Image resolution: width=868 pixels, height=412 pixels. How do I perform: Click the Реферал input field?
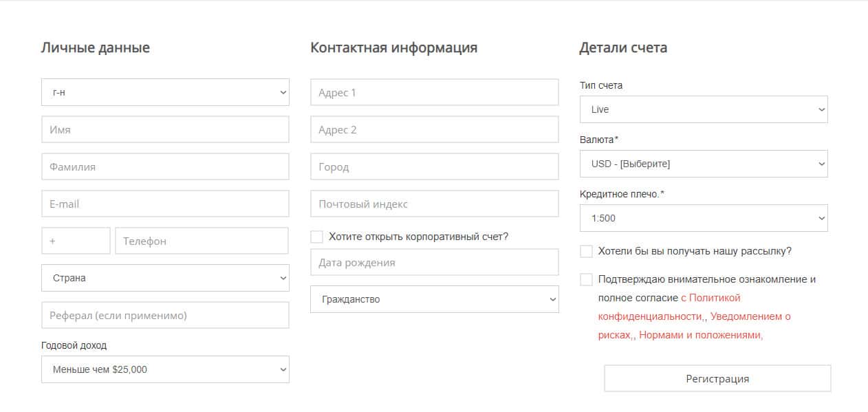(165, 315)
